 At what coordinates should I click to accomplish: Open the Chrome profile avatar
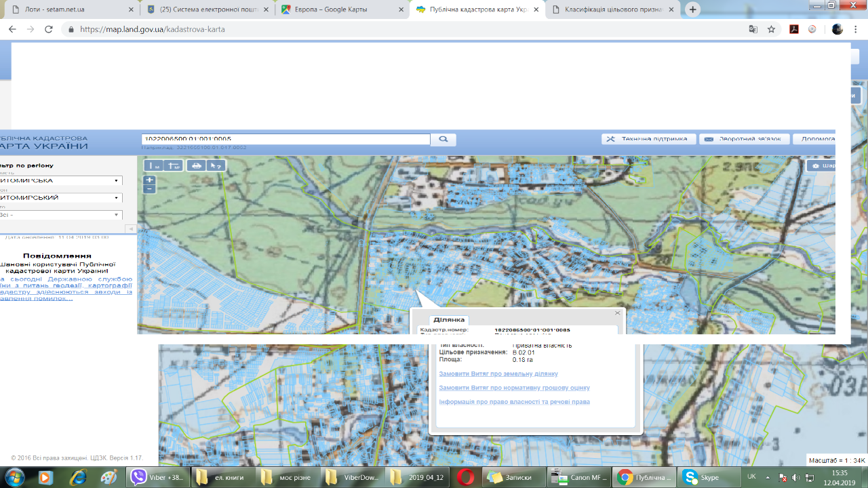(x=837, y=29)
